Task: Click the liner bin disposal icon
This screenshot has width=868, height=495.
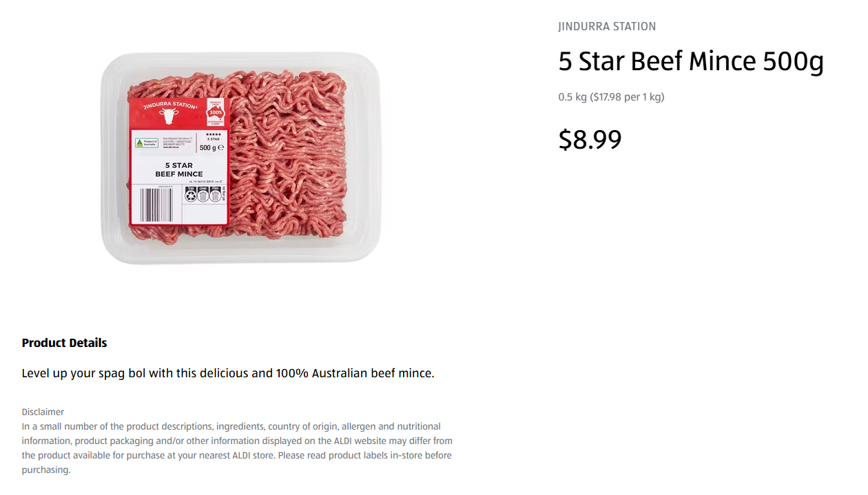Action: pos(203,196)
